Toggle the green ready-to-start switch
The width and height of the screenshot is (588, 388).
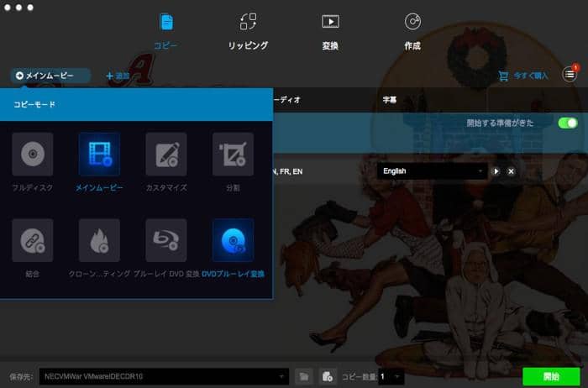(568, 123)
